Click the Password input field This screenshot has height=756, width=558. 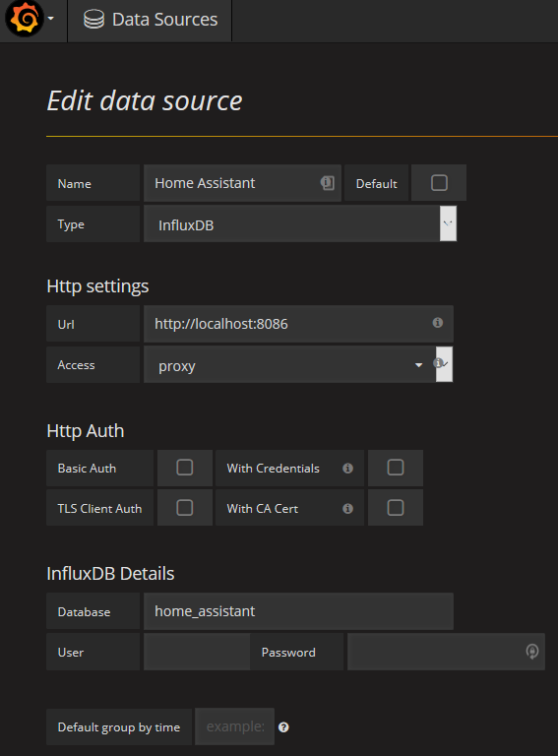[446, 652]
